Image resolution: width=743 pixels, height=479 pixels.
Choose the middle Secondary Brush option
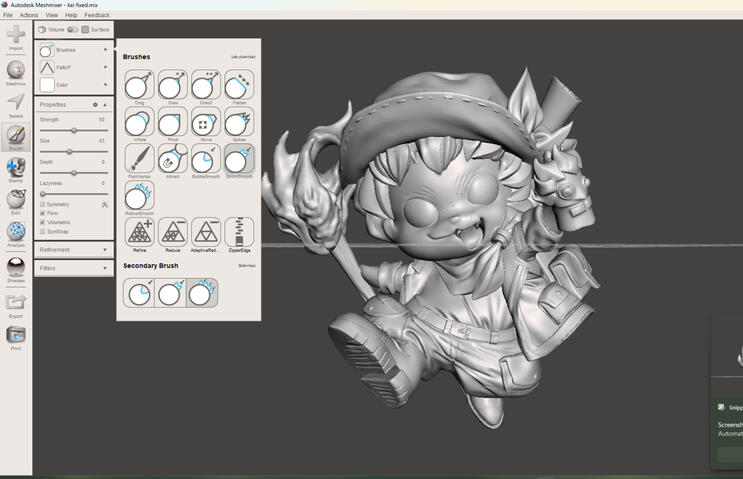[171, 293]
